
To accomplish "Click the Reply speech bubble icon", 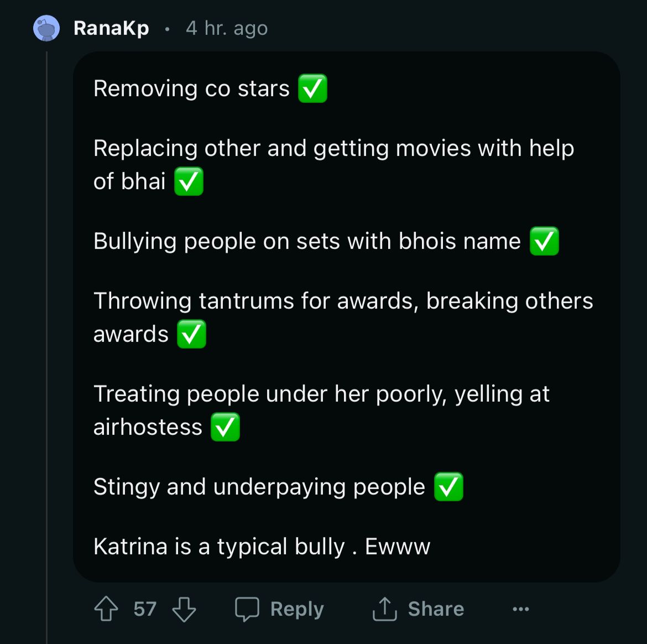I will [x=247, y=609].
